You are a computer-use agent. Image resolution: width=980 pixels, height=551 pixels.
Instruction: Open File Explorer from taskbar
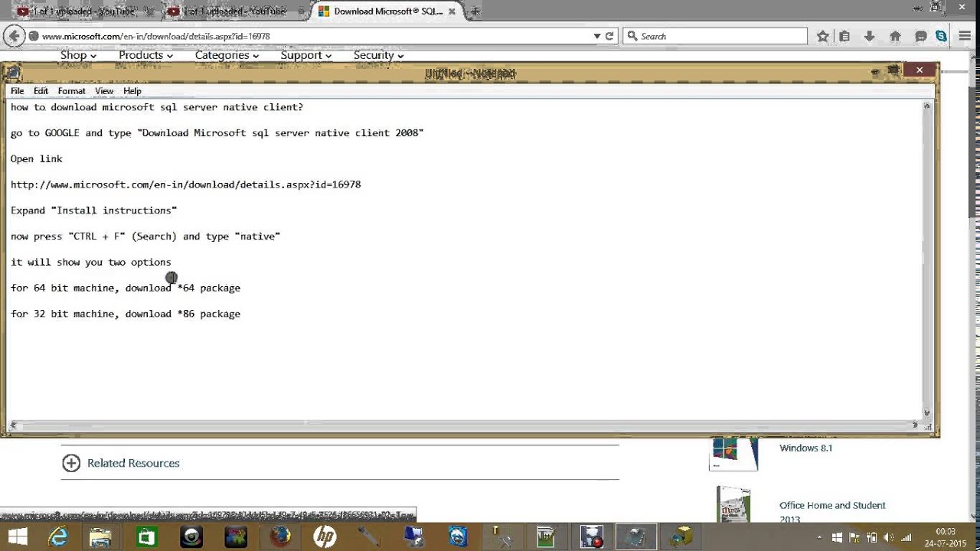pos(101,536)
